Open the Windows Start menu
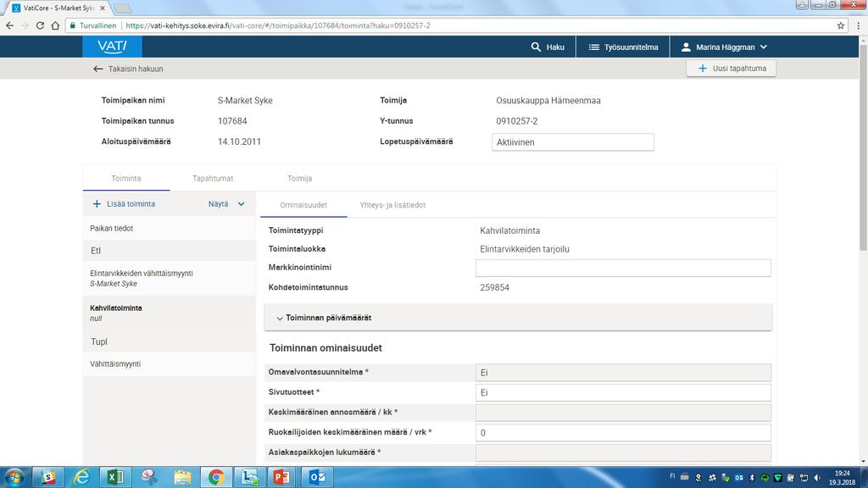This screenshot has width=868, height=488. [x=14, y=477]
